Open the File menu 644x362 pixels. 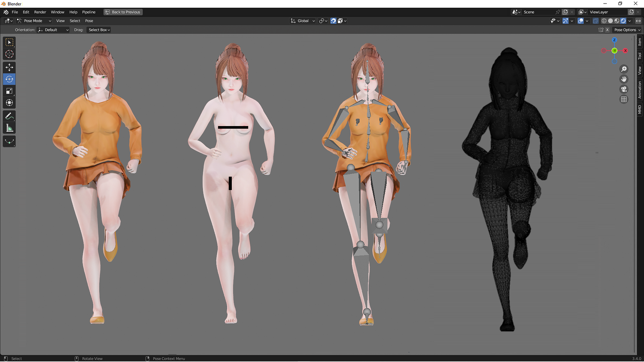click(15, 12)
